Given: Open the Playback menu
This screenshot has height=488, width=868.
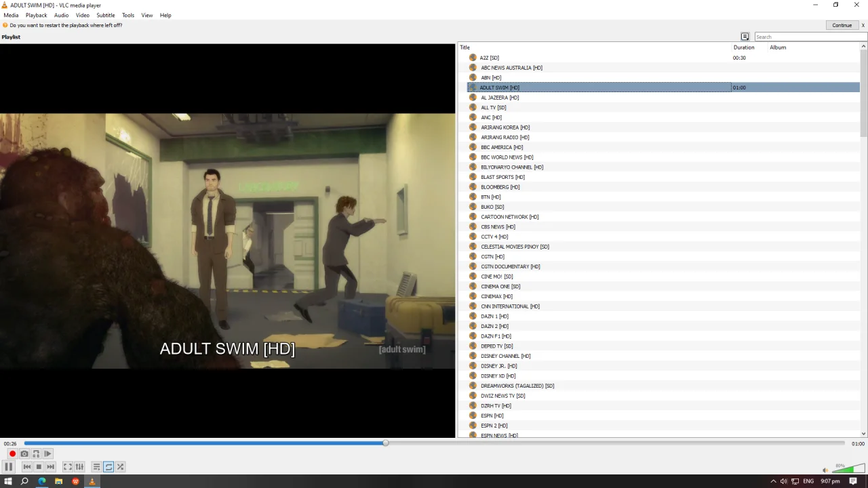Looking at the screenshot, I should point(37,15).
